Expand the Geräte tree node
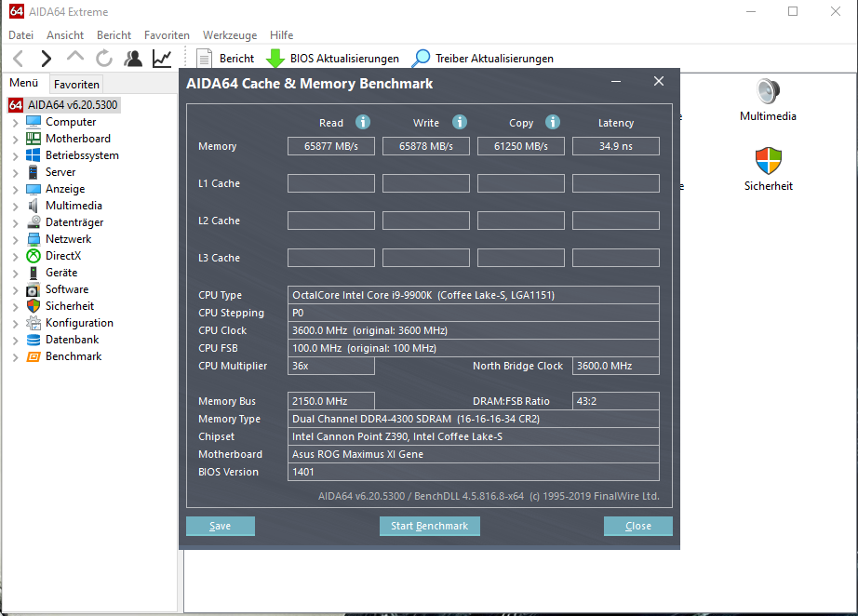This screenshot has height=616, width=858. coord(15,274)
